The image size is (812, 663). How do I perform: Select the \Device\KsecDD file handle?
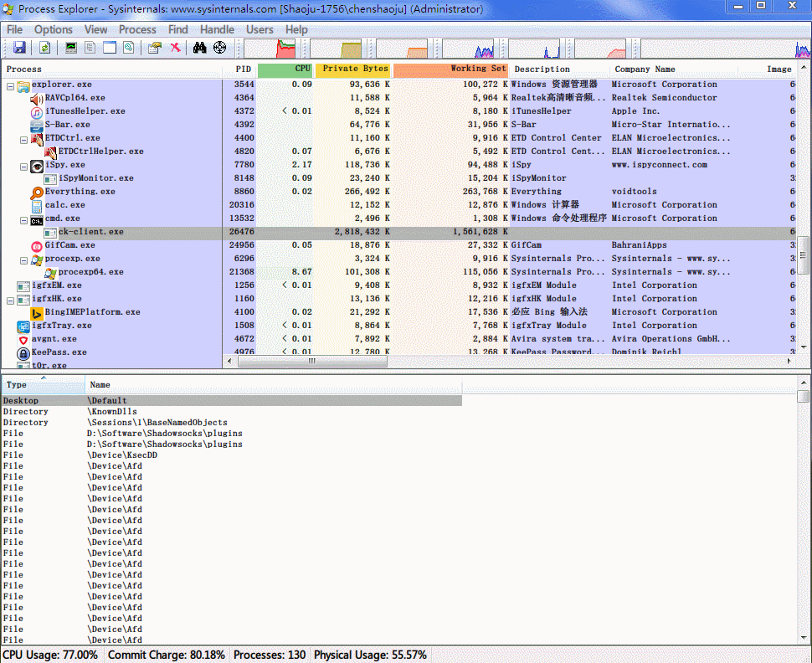[232, 455]
